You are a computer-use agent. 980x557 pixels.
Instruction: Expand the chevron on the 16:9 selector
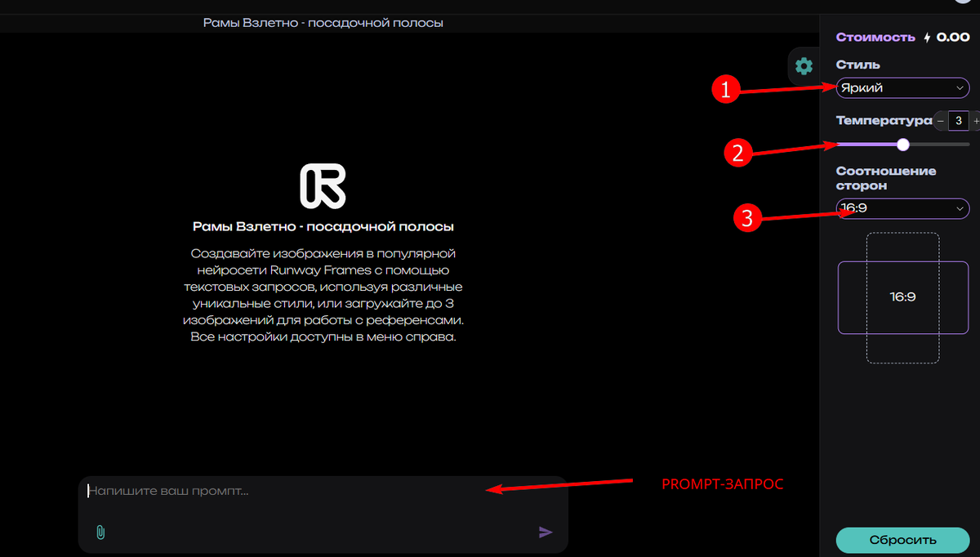(x=962, y=208)
